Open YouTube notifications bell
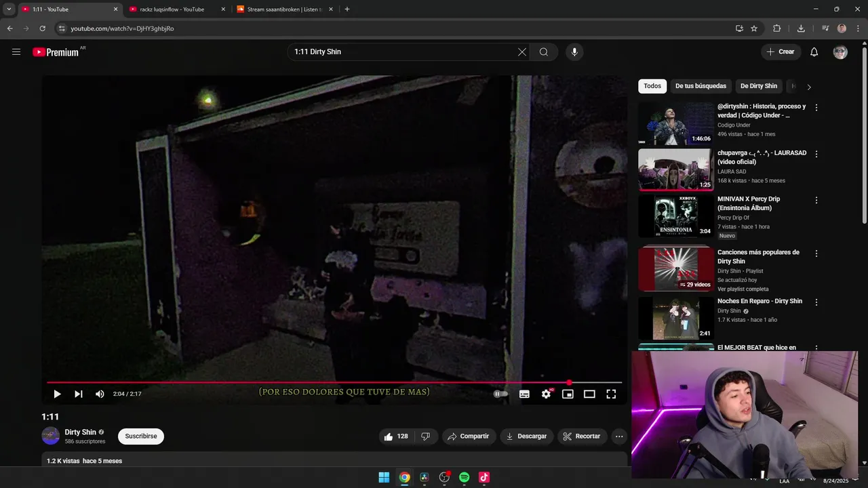 [x=814, y=52]
